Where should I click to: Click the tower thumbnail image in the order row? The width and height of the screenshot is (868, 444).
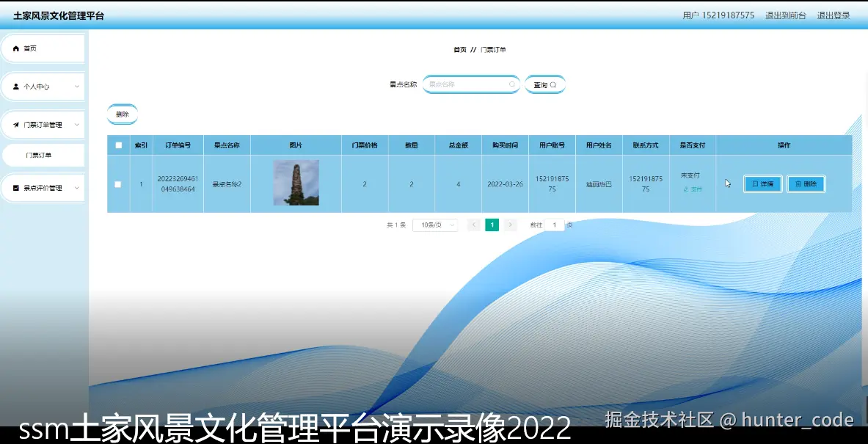296,183
